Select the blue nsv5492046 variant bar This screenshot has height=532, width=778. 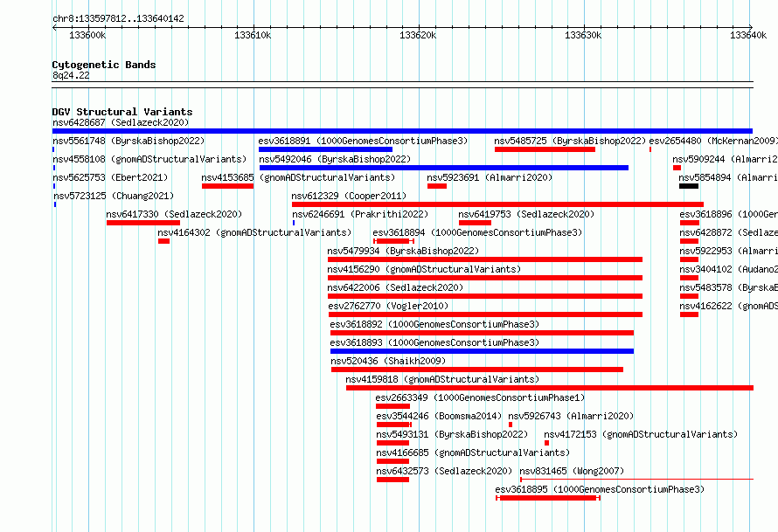443,168
